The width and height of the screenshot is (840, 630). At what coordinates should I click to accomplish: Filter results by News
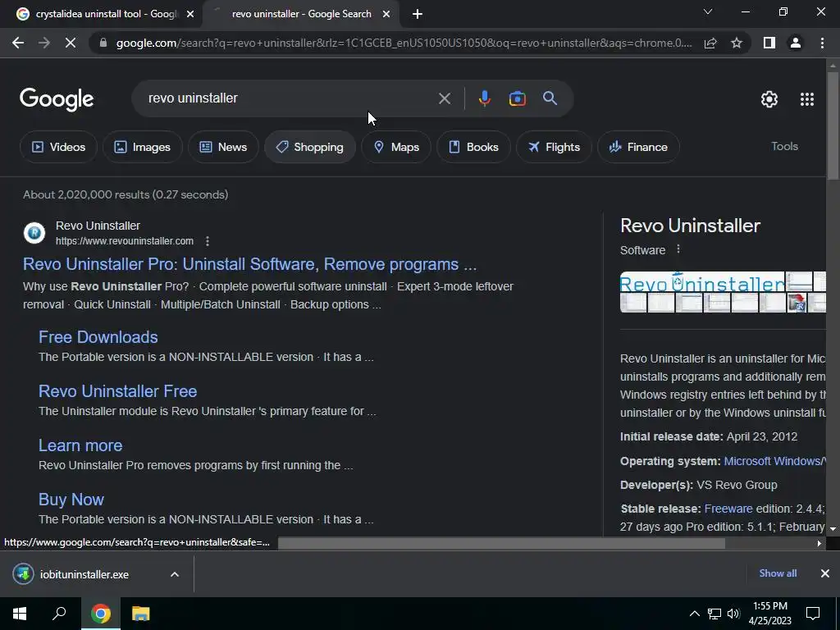(x=223, y=147)
